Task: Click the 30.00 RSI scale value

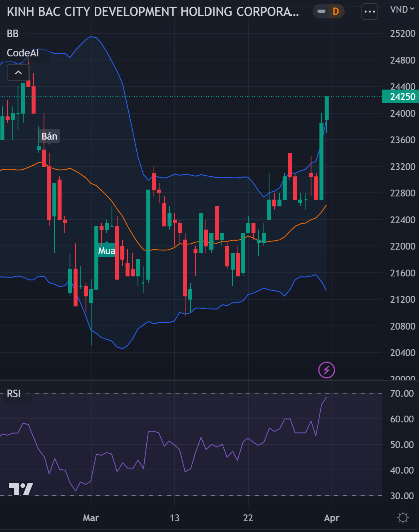Action: pyautogui.click(x=402, y=496)
